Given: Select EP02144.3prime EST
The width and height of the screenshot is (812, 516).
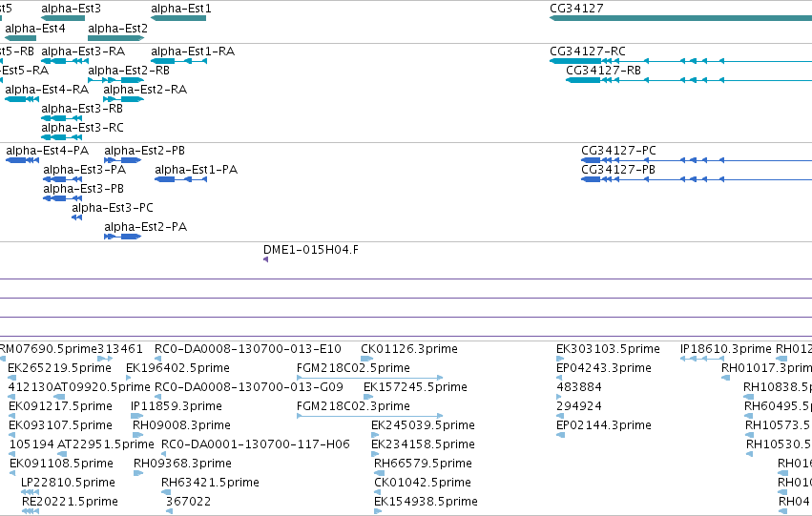Looking at the screenshot, I should coord(560,434).
